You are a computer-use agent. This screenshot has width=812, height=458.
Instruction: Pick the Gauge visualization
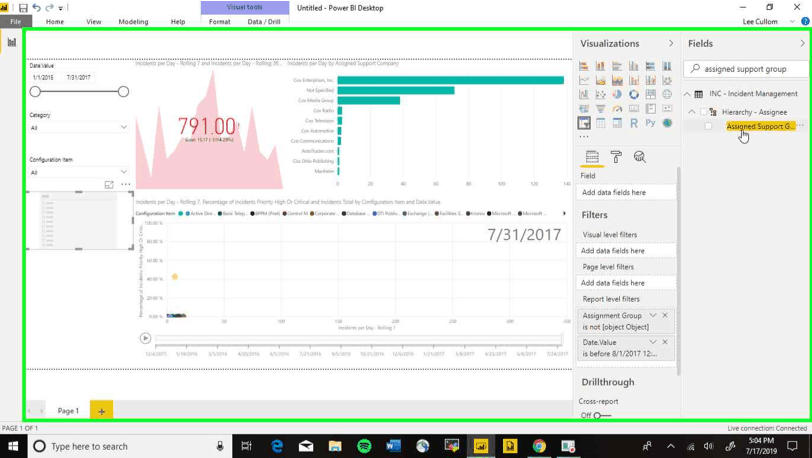coord(617,109)
